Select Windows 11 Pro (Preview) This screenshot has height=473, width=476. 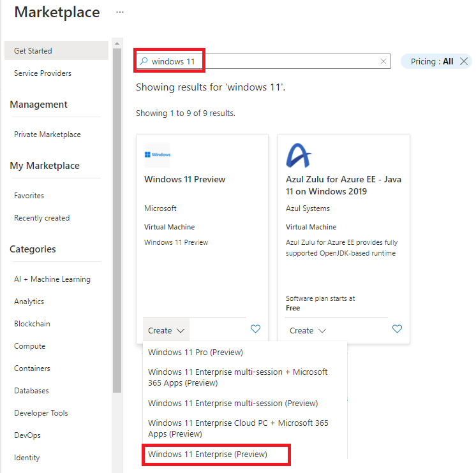pyautogui.click(x=195, y=353)
